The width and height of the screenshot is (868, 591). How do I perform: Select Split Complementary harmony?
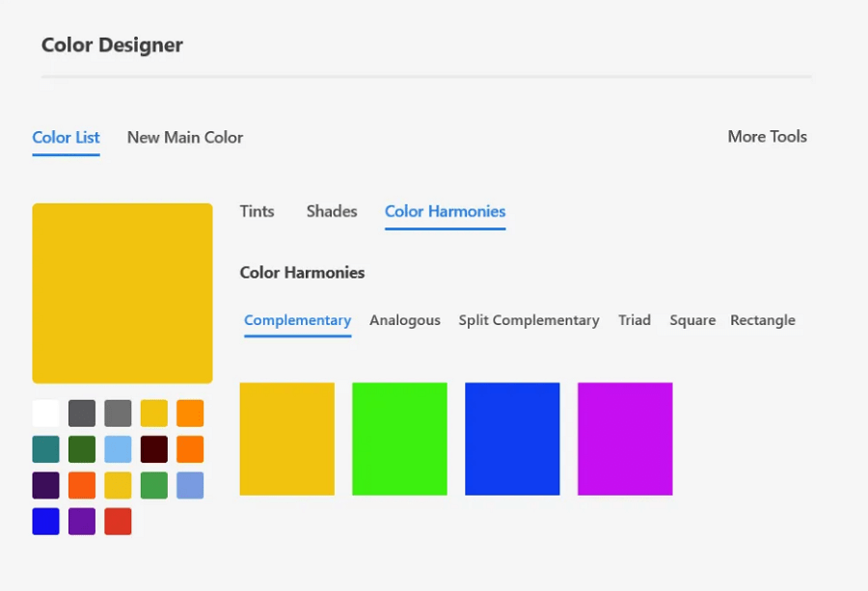tap(529, 320)
